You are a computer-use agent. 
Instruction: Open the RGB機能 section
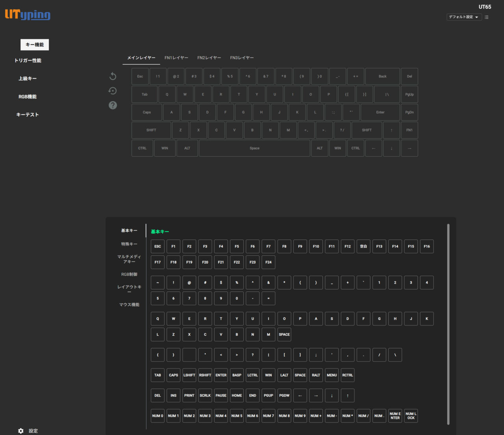click(28, 97)
